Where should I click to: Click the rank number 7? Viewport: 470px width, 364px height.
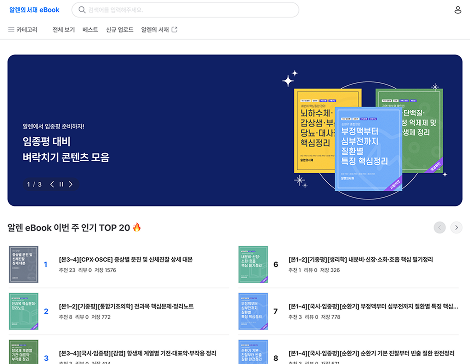(276, 311)
